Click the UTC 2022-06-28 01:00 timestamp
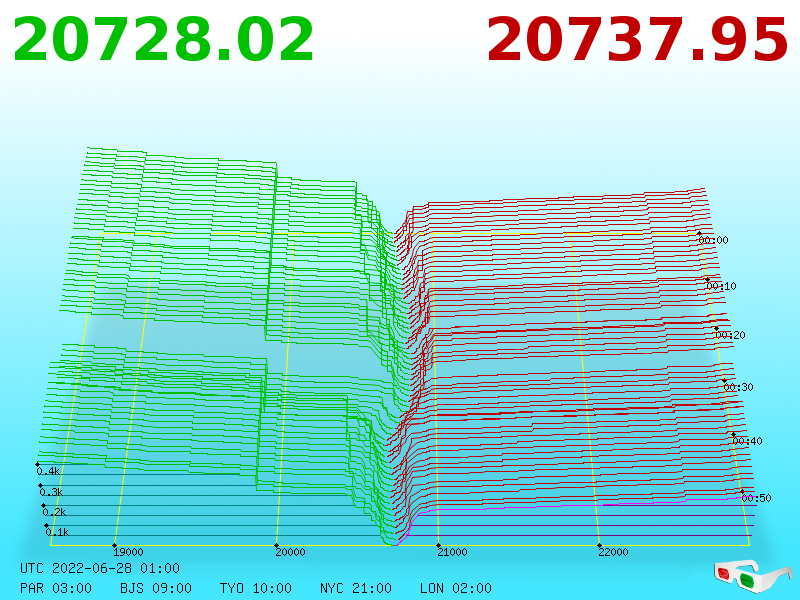Screen dimensions: 800x600 (x=100, y=568)
